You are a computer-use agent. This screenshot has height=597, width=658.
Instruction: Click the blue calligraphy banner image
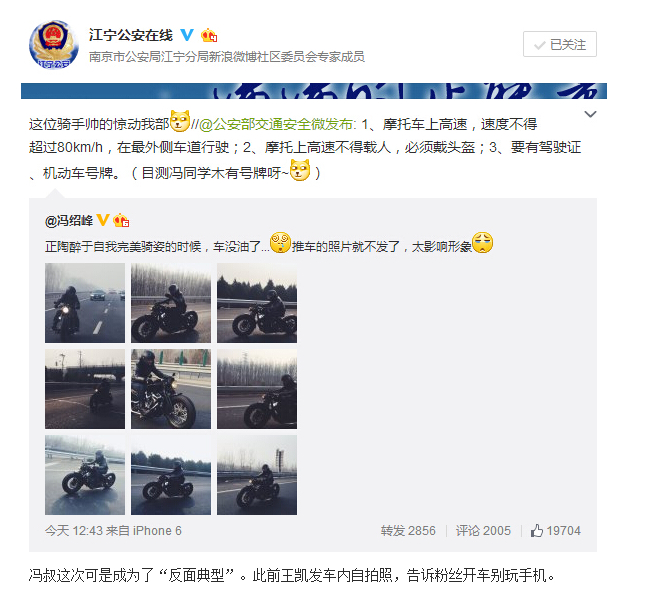point(314,91)
